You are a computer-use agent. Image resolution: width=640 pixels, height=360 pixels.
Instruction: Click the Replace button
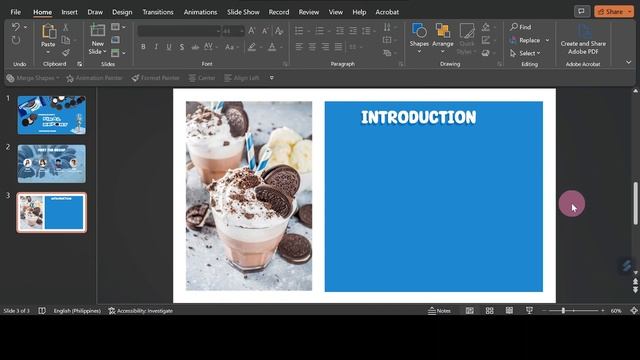pyautogui.click(x=529, y=40)
